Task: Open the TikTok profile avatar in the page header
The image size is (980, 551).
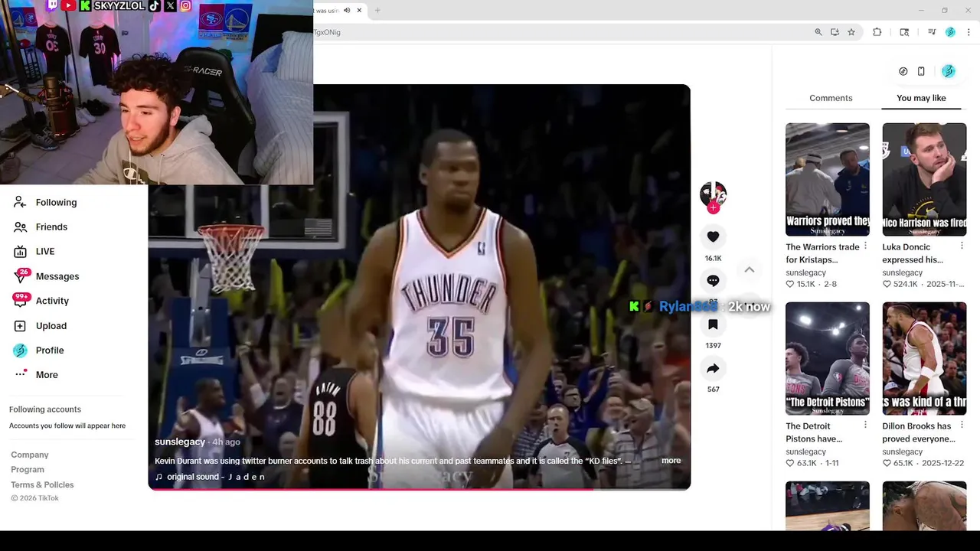Action: 949,71
